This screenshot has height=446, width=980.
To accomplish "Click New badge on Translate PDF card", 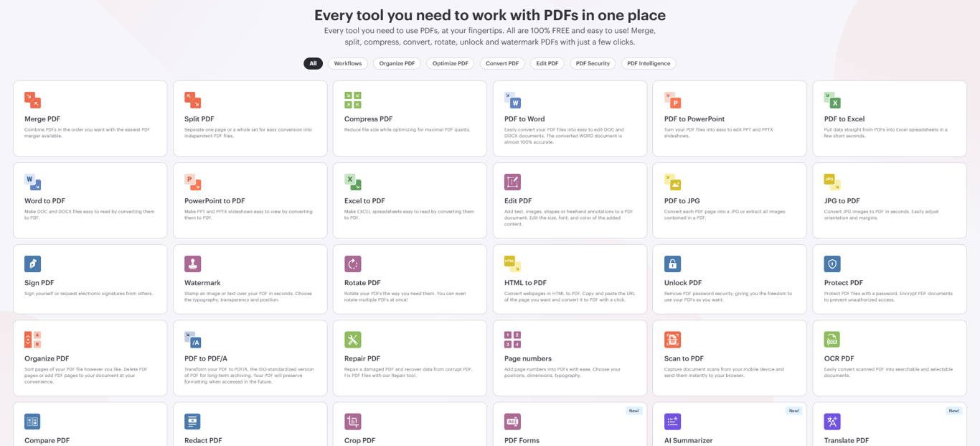I will pyautogui.click(x=953, y=411).
